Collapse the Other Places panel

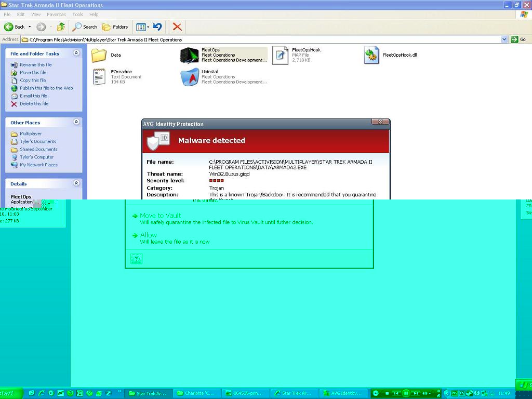click(x=76, y=122)
